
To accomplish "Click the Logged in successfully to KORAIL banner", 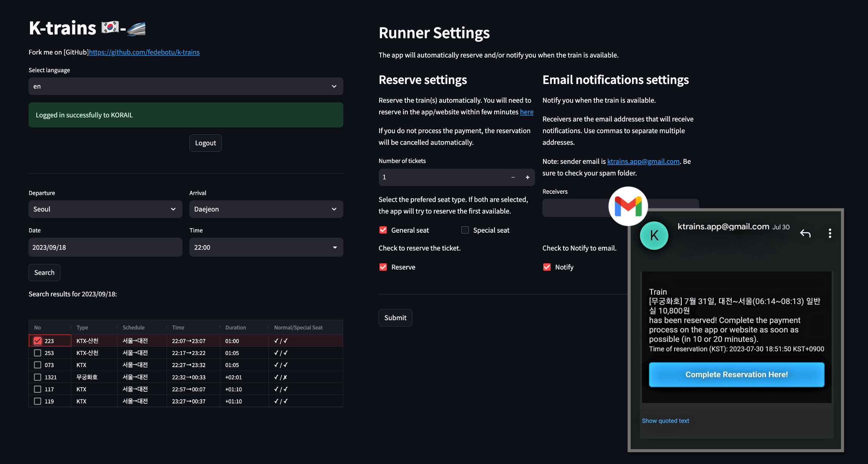I will coord(186,115).
